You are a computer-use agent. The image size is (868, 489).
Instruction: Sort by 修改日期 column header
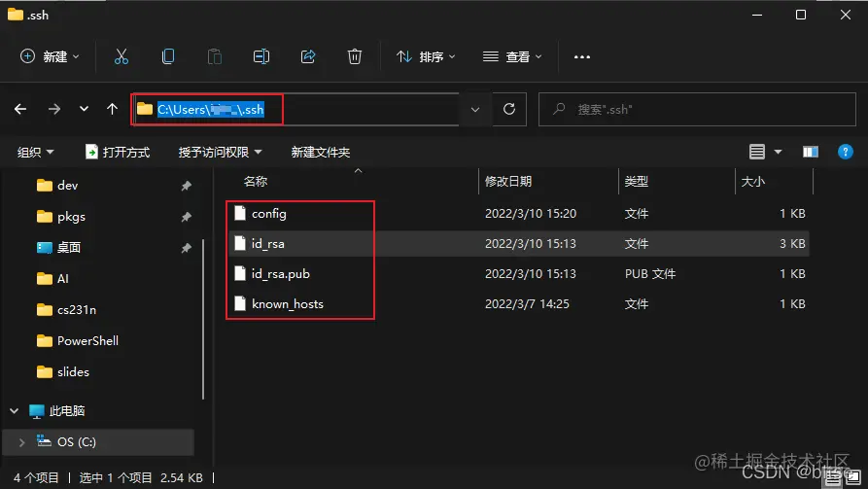tap(508, 181)
